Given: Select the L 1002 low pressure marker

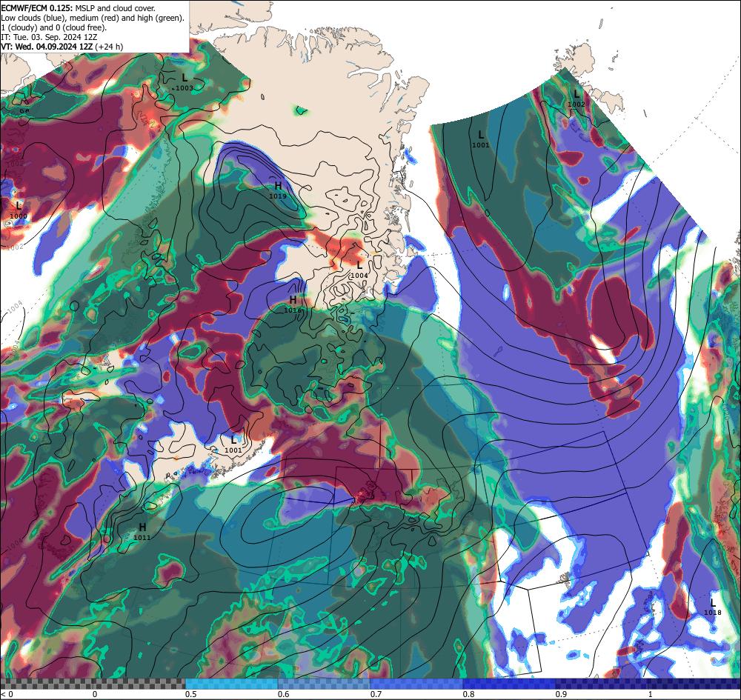Looking at the screenshot, I should 576,99.
